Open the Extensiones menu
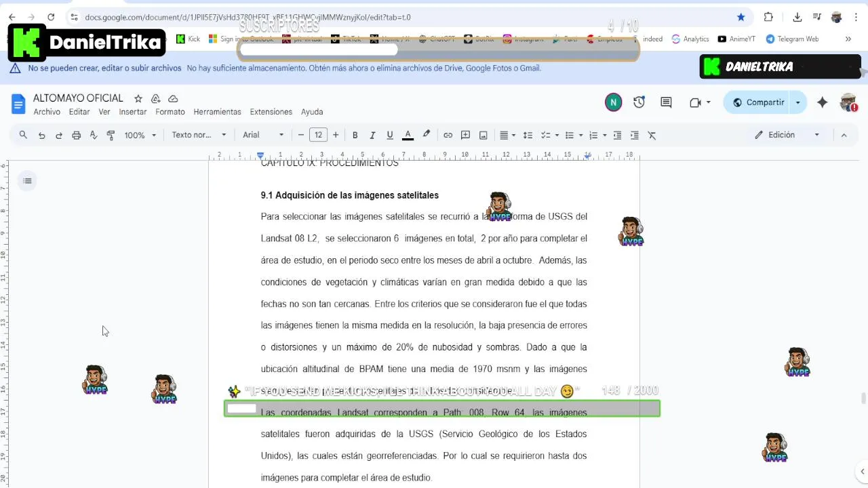868x488 pixels. [x=271, y=112]
